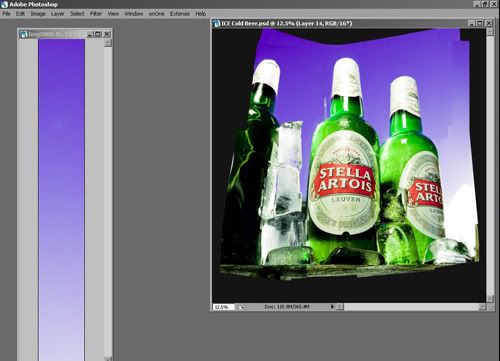Click the gradient document window icon
500x361 pixels.
tap(23, 34)
